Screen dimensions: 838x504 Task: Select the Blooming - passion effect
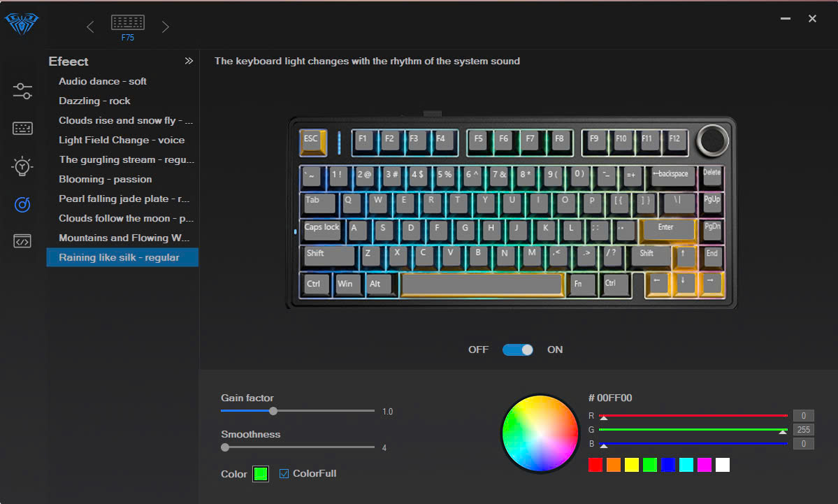coord(105,180)
